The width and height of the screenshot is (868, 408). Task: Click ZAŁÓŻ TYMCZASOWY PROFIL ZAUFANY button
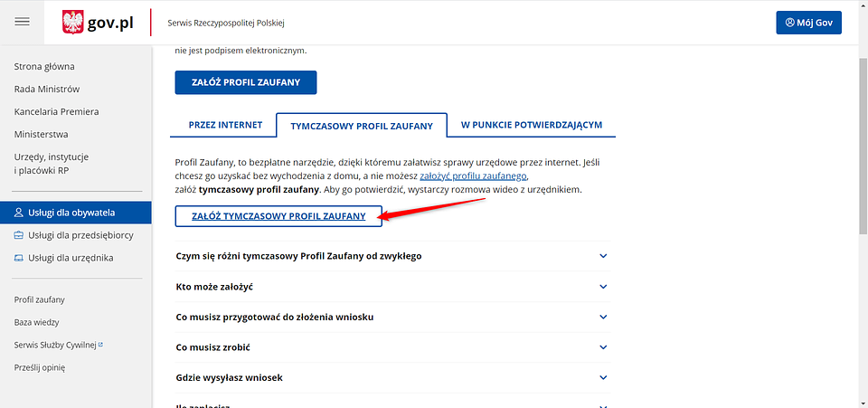pyautogui.click(x=278, y=216)
